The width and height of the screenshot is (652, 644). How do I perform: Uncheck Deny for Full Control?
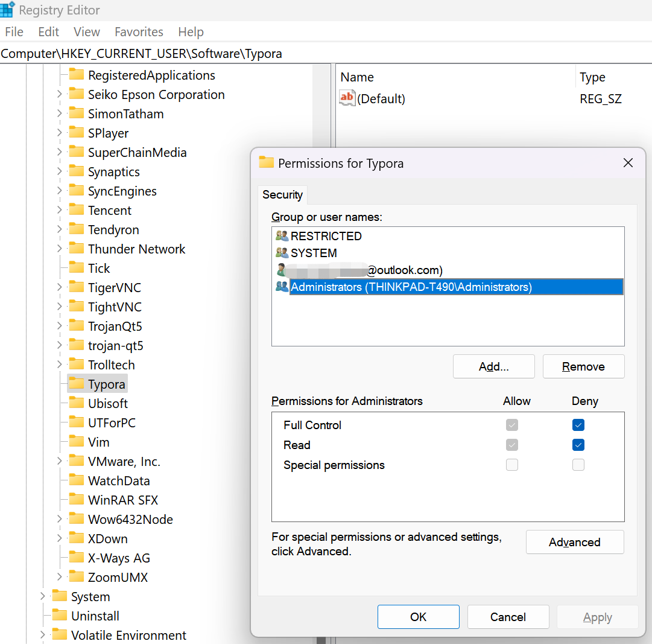point(578,425)
